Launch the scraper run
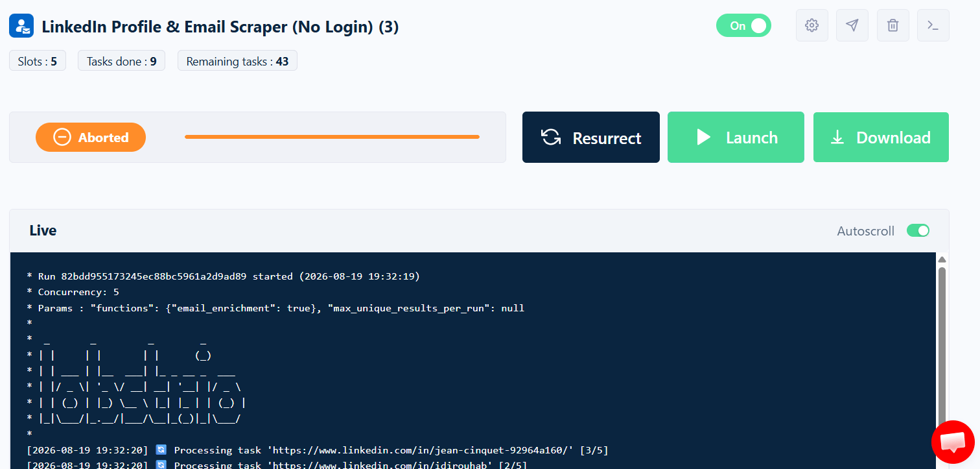The image size is (980, 469). [736, 137]
